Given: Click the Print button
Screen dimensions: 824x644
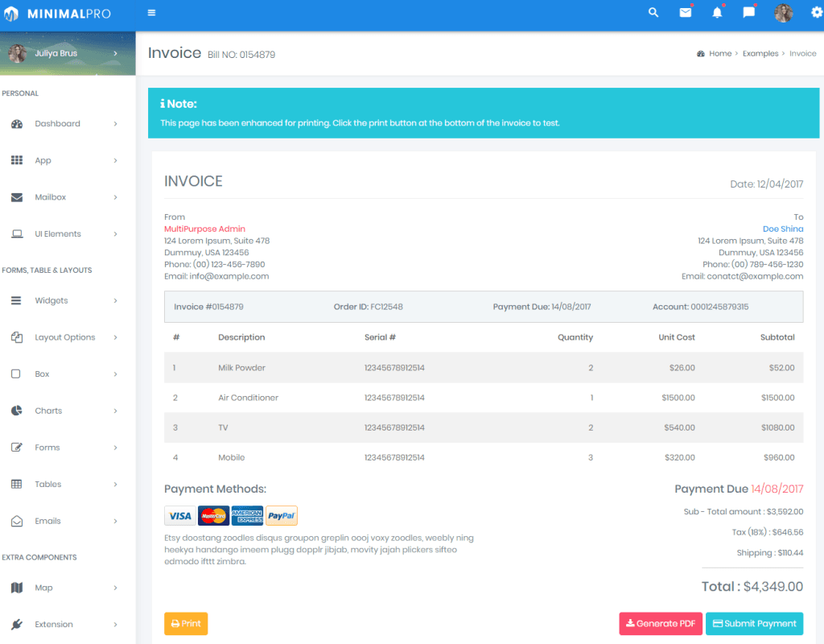Looking at the screenshot, I should (186, 623).
